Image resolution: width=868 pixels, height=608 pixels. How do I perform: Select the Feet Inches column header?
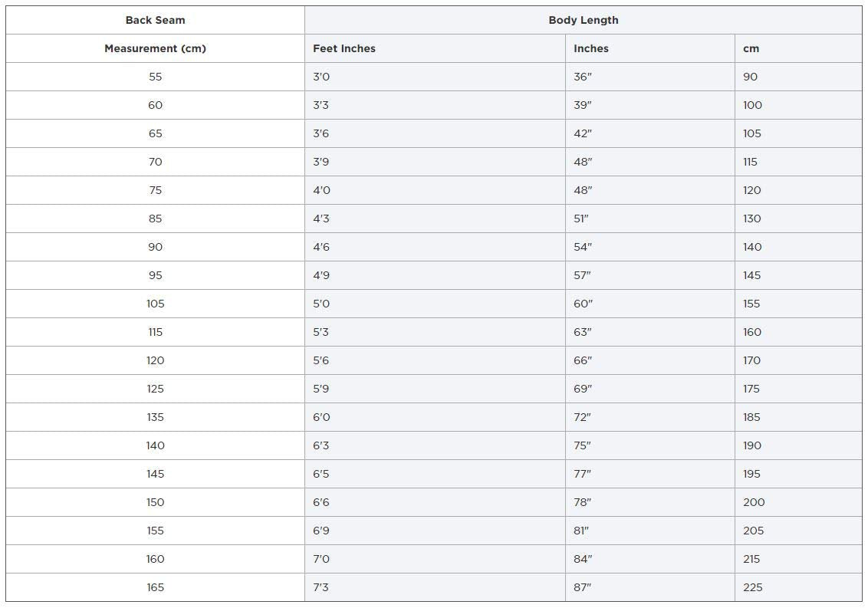click(x=435, y=48)
